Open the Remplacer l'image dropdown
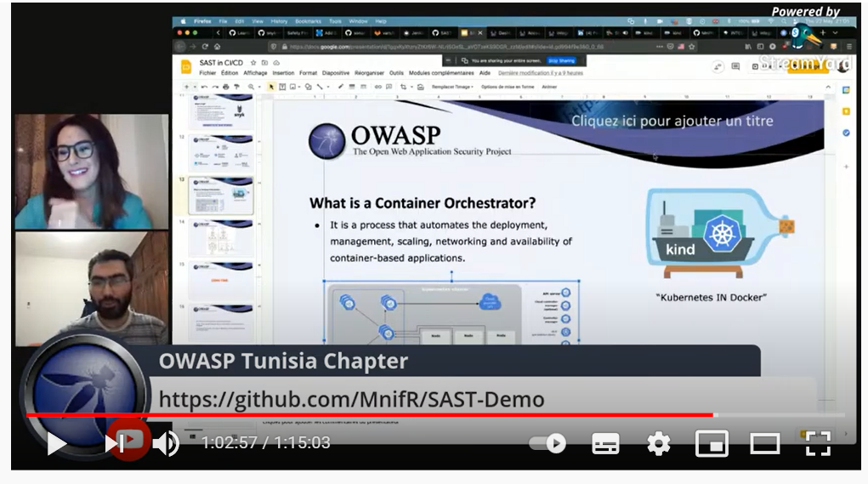 pos(452,87)
